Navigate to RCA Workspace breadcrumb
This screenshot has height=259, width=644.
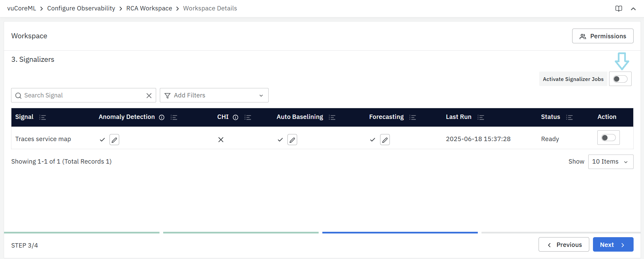tap(149, 8)
